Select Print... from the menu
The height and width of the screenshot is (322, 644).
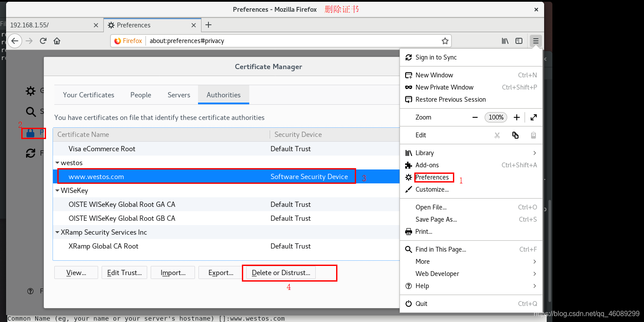click(x=471, y=232)
